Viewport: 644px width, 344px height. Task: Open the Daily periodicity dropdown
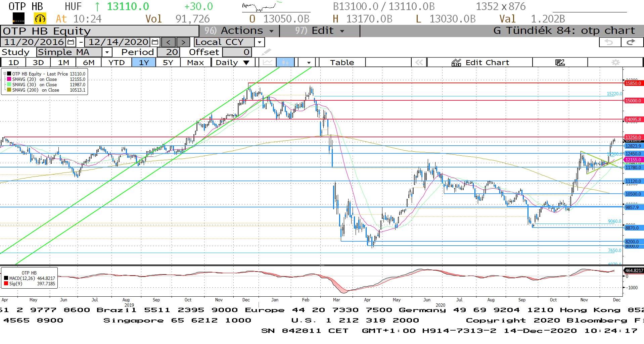tap(233, 62)
